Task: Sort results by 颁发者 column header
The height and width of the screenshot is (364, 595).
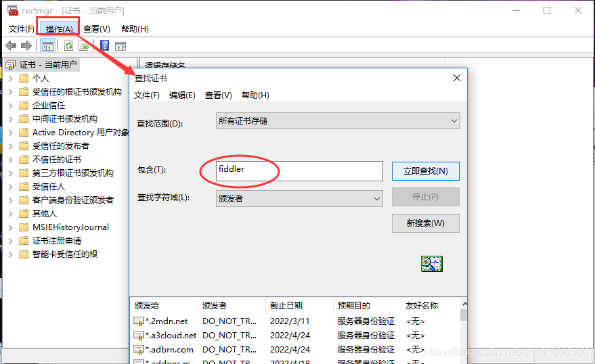Action: click(232, 306)
